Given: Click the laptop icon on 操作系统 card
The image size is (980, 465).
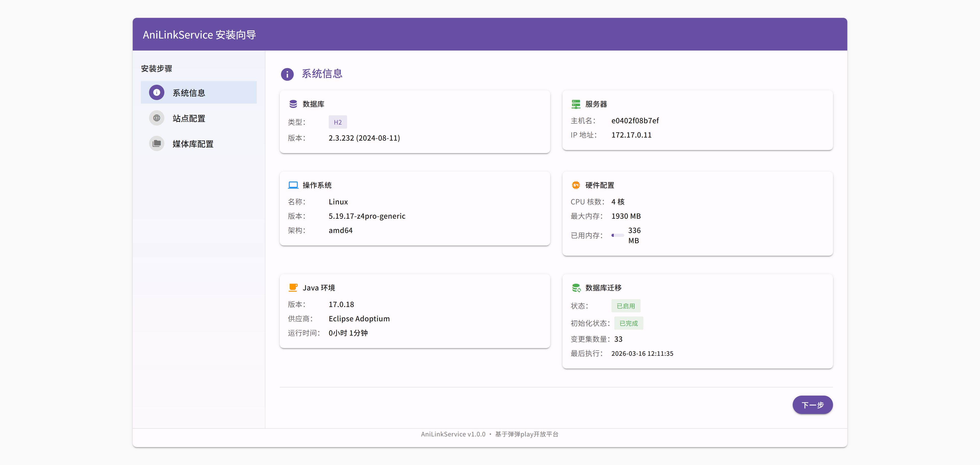Looking at the screenshot, I should [x=293, y=185].
